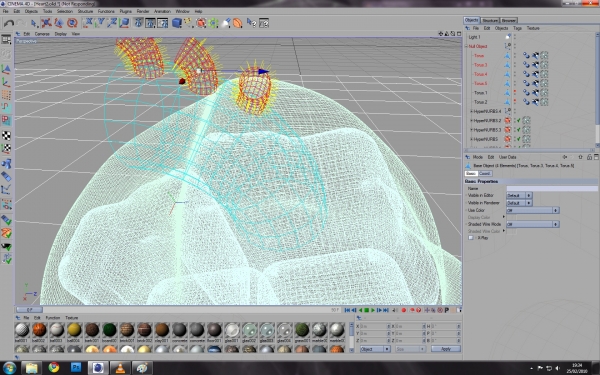Toggle the X-Ray checkbox
Viewport: 600px width, 375px height.
click(x=471, y=238)
